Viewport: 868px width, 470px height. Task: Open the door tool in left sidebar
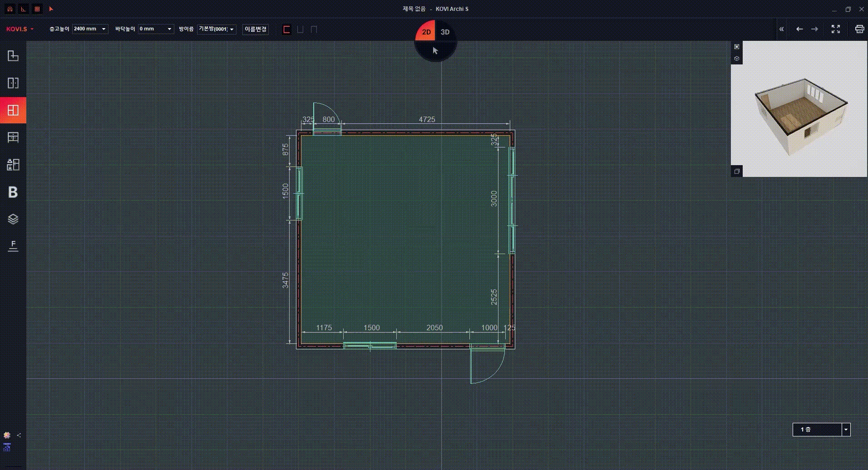point(13,83)
